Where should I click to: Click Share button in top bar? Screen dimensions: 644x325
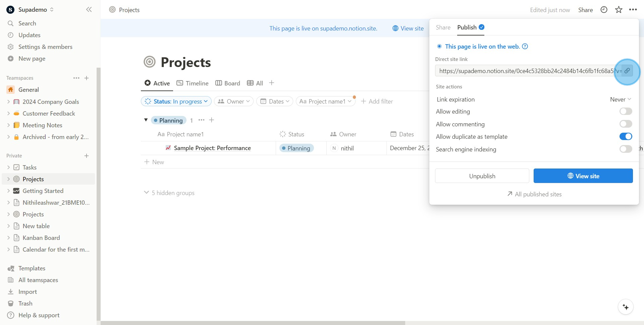click(585, 10)
